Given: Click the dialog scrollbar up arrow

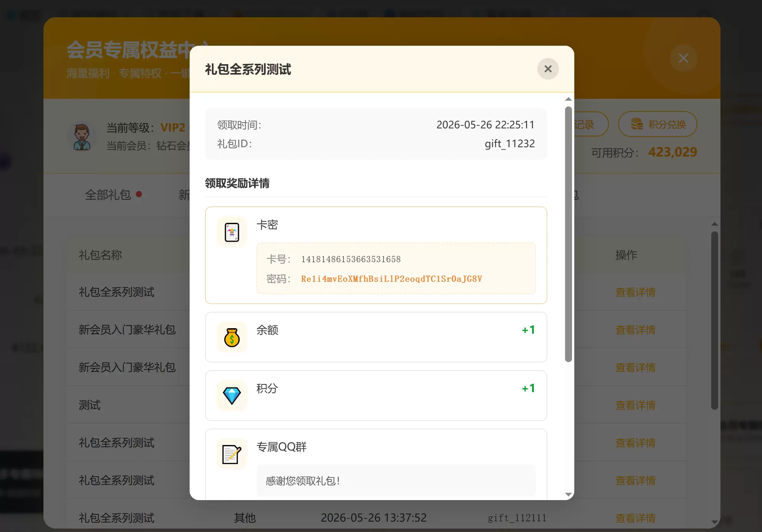Looking at the screenshot, I should pos(568,99).
